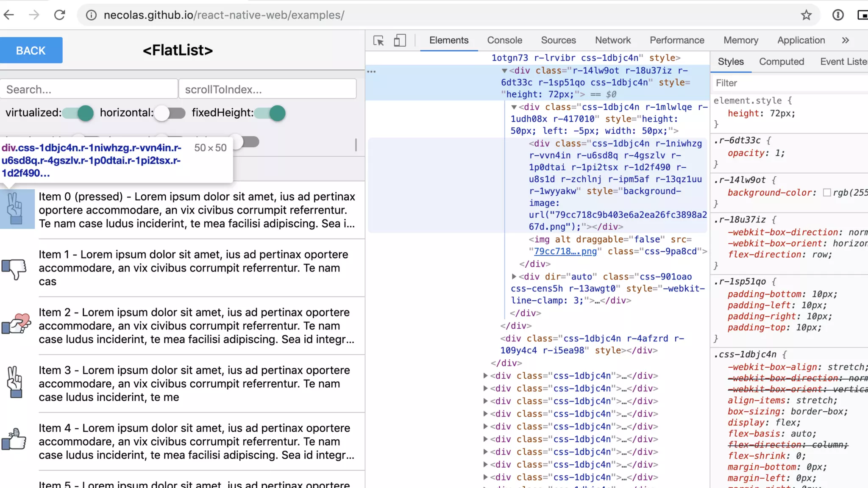Image resolution: width=868 pixels, height=488 pixels.
Task: Activate the inspect element picker icon
Action: (378, 41)
